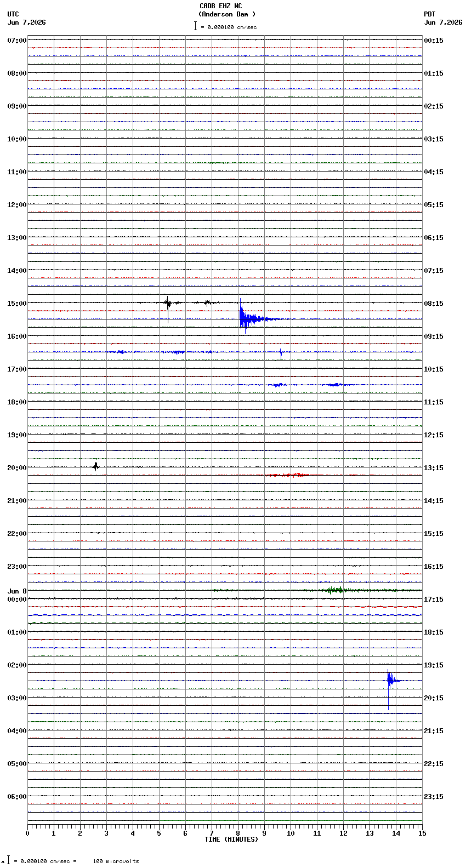Click the 'Jun 7,2026' date under PDT
The width and height of the screenshot is (466, 868).
[x=443, y=22]
